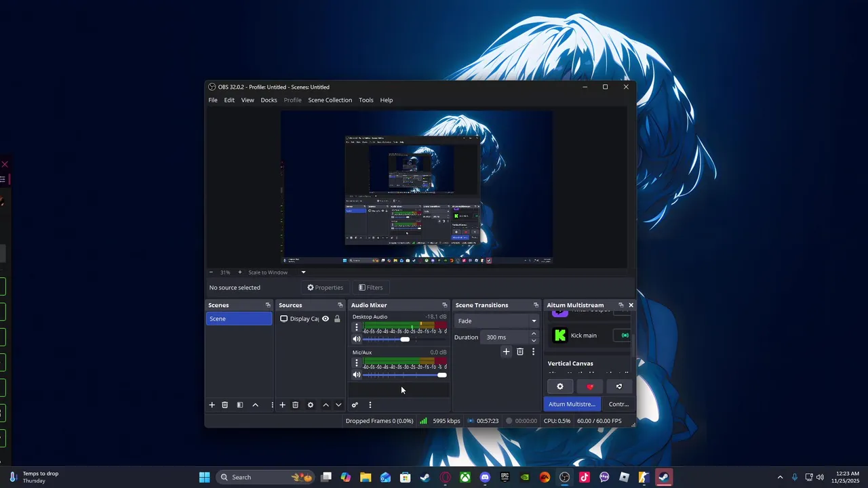868x488 pixels.
Task: Open Desktop Audio three-dot options
Action: (x=357, y=327)
